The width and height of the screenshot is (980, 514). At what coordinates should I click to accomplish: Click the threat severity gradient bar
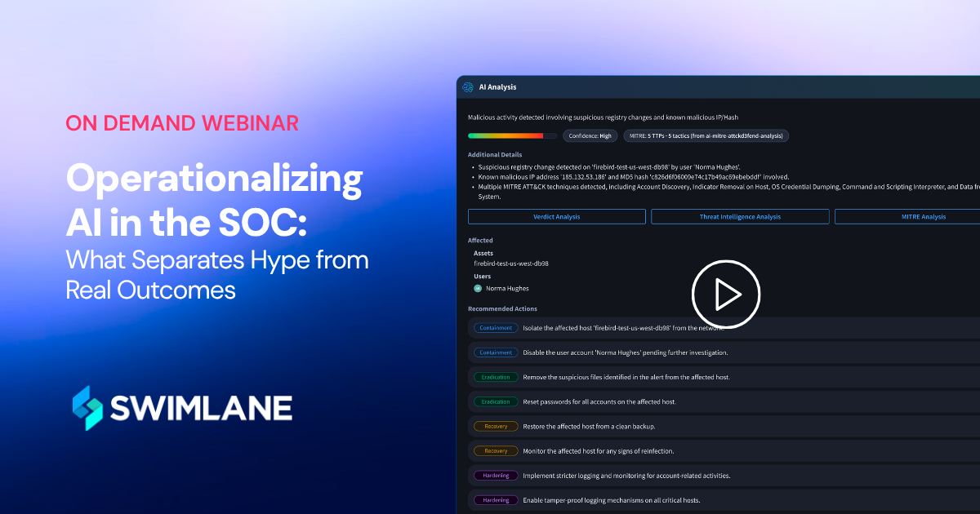point(512,136)
